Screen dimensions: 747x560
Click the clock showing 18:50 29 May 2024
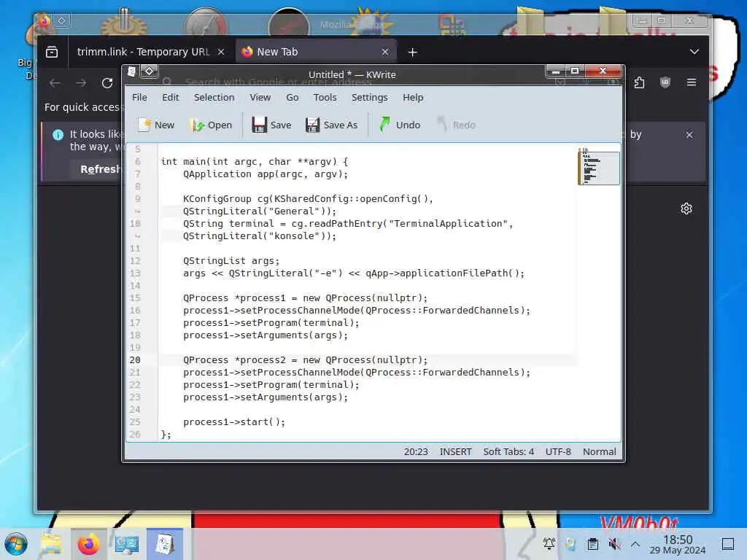pyautogui.click(x=678, y=544)
